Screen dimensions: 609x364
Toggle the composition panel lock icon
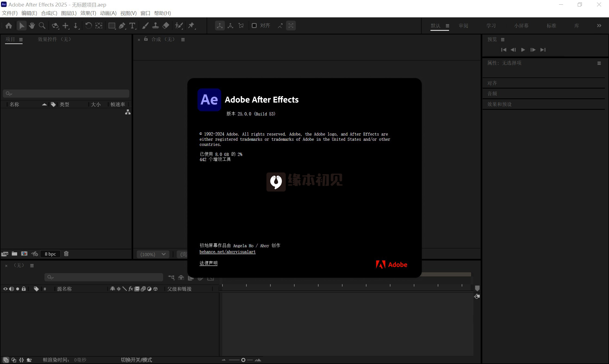(146, 39)
